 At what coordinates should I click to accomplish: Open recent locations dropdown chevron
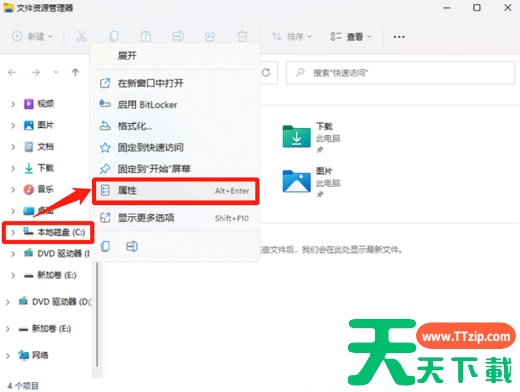tap(56, 72)
